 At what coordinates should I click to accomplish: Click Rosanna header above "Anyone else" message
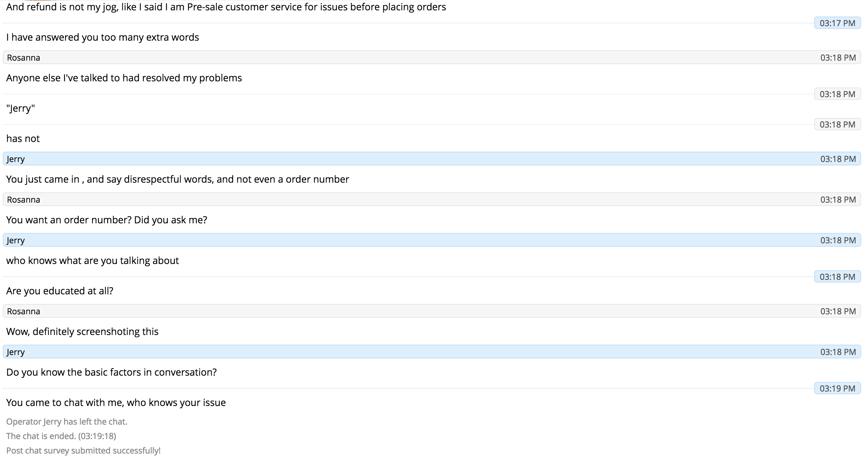(23, 58)
